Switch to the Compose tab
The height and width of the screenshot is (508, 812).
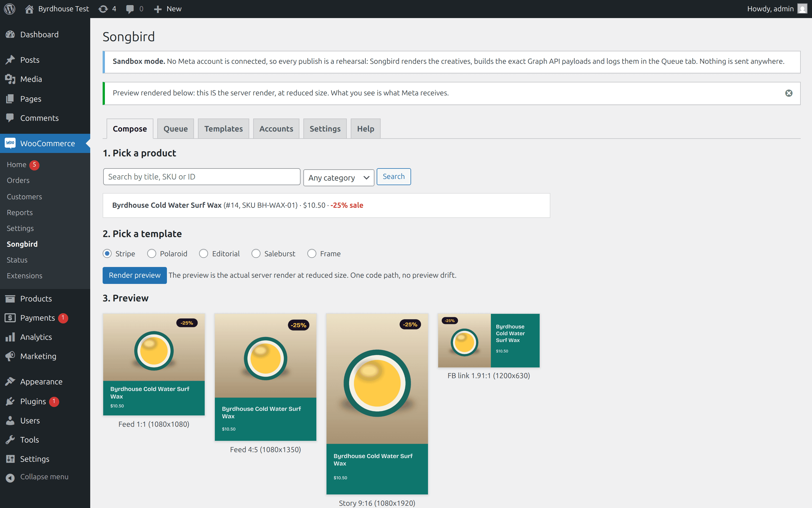[130, 129]
